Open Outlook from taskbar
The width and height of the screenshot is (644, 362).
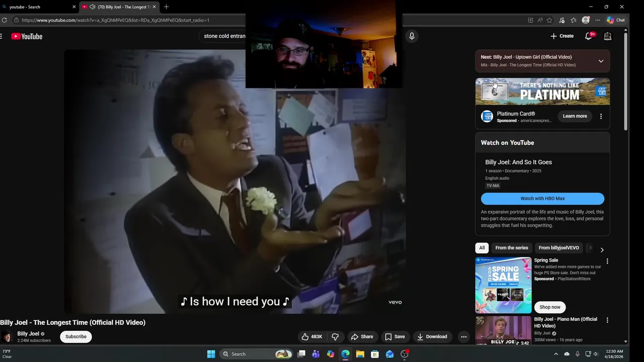[389, 354]
